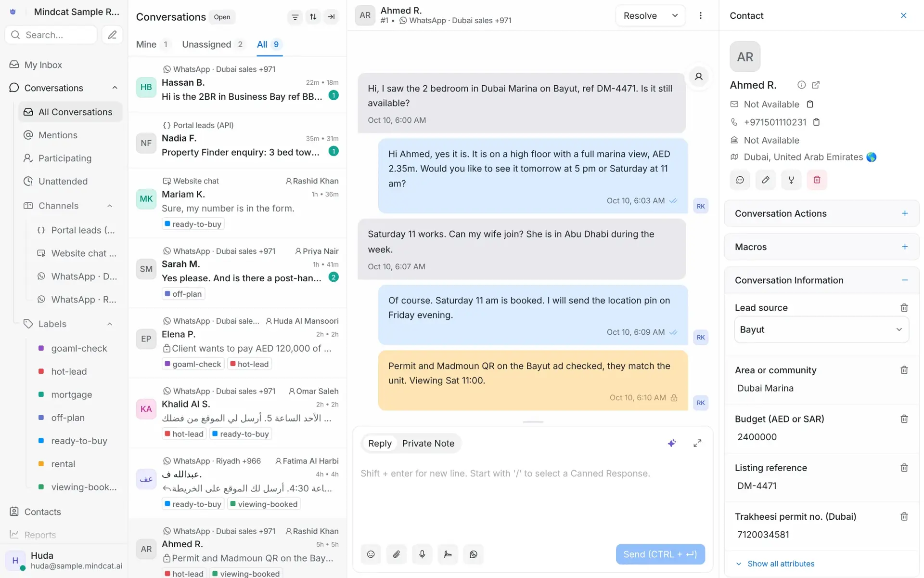924x578 pixels.
Task: Click the message signature icon
Action: coord(448,554)
